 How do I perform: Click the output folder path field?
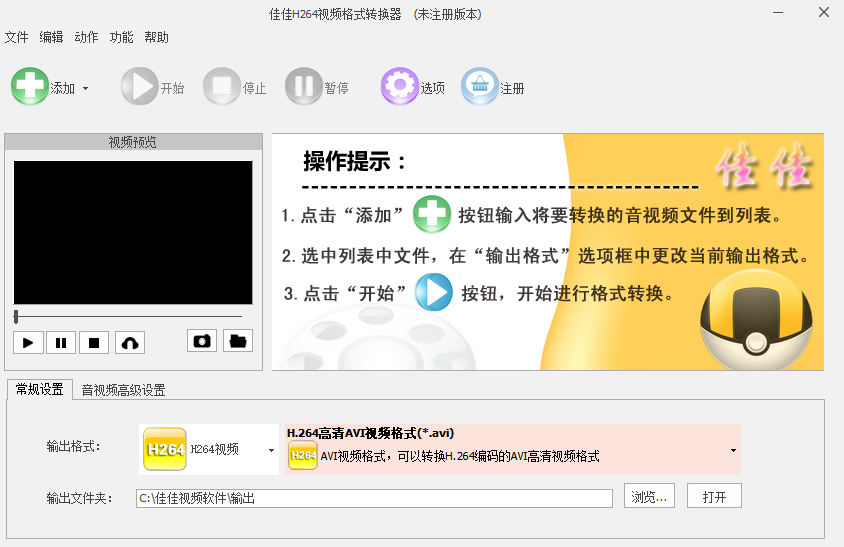tap(374, 498)
